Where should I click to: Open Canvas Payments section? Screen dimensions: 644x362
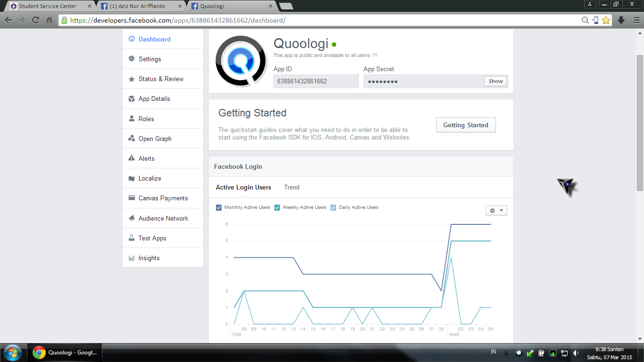pyautogui.click(x=163, y=198)
